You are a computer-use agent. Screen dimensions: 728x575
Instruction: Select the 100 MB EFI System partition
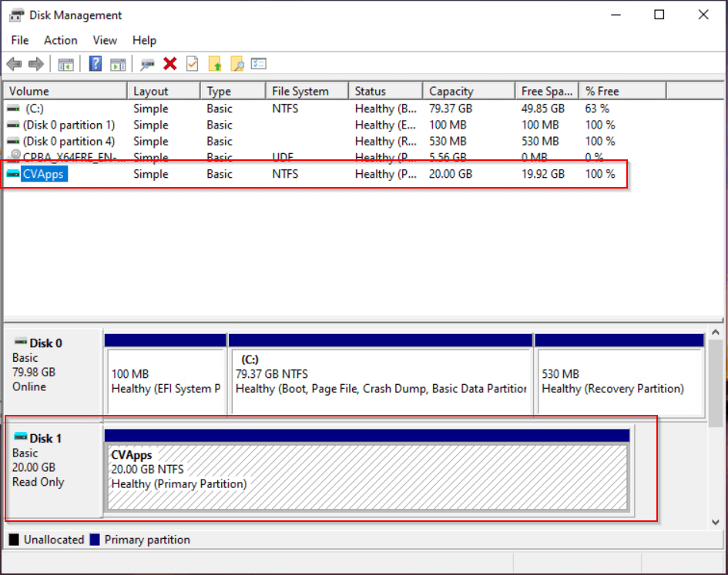click(x=166, y=382)
